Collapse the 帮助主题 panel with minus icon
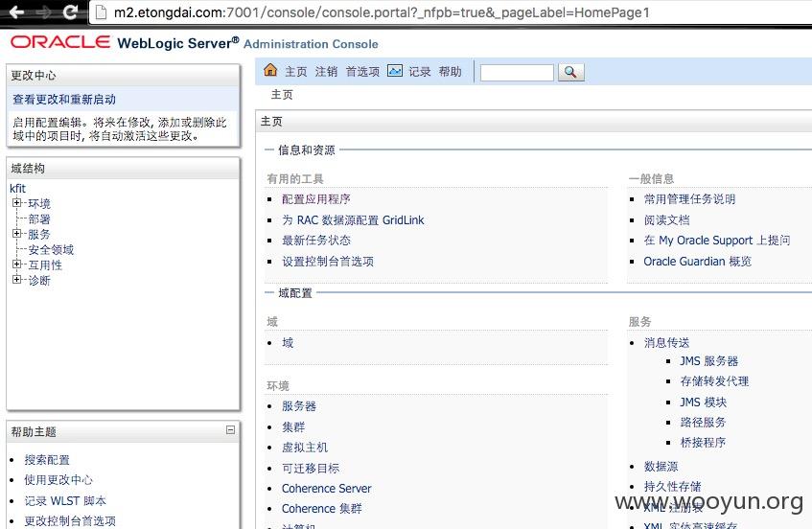Image resolution: width=812 pixels, height=529 pixels. point(230,429)
